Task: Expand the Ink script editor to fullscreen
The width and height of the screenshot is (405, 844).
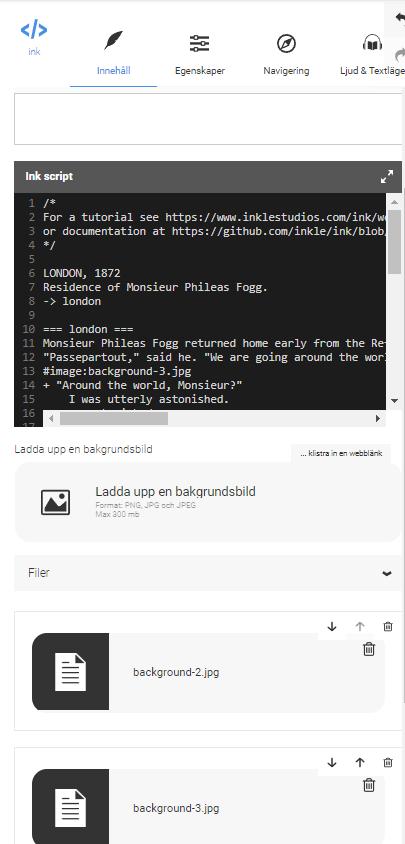Action: [387, 177]
